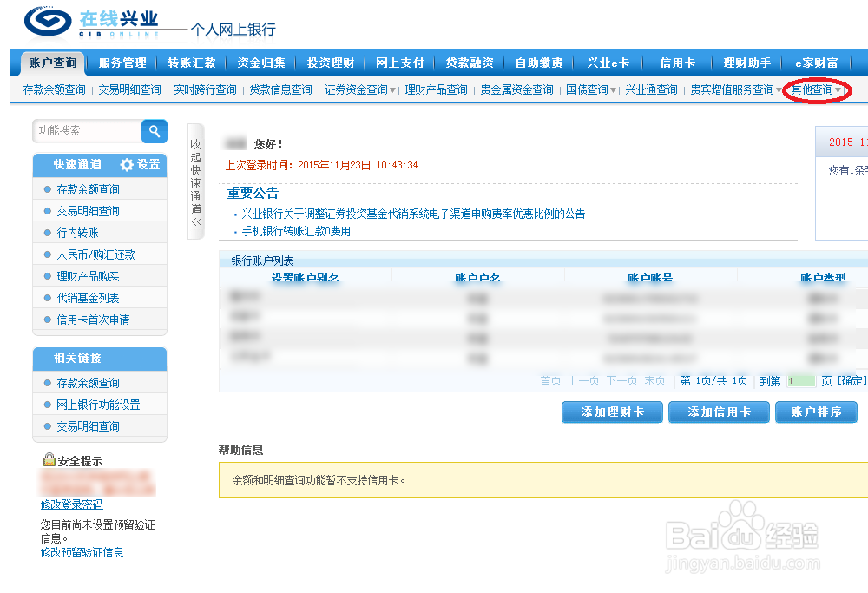Select 贵金属资金查询 submenu item
Screen dimensions: 868x593
tap(516, 89)
